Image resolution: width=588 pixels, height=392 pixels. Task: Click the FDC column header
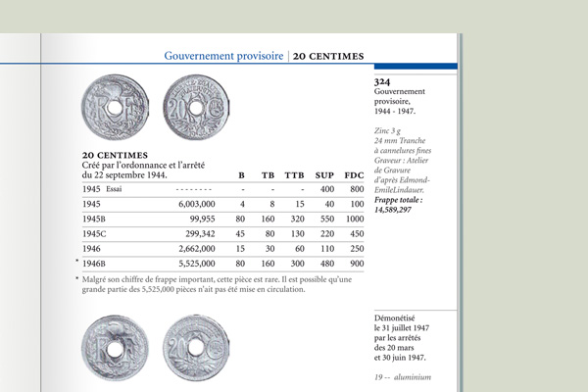(354, 175)
